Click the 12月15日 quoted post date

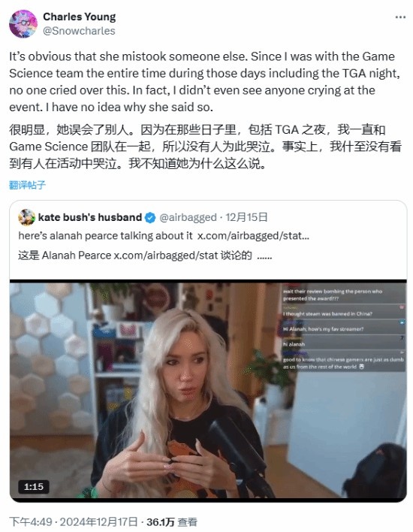246,217
